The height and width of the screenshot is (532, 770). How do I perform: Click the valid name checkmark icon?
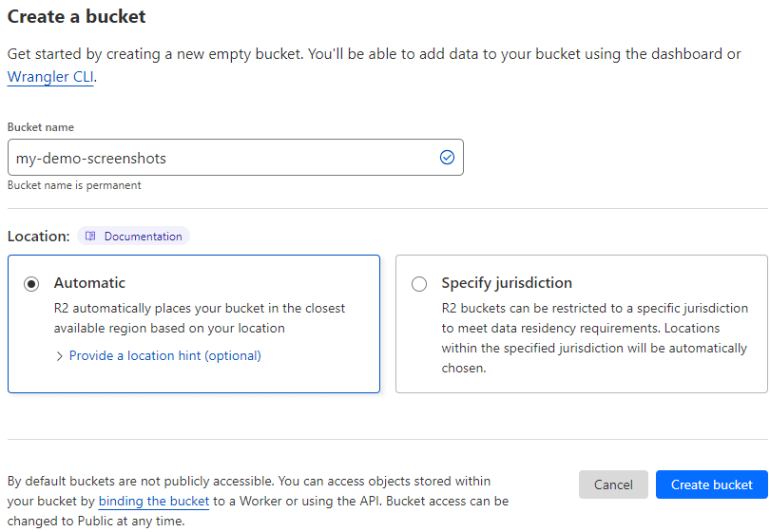[x=447, y=158]
